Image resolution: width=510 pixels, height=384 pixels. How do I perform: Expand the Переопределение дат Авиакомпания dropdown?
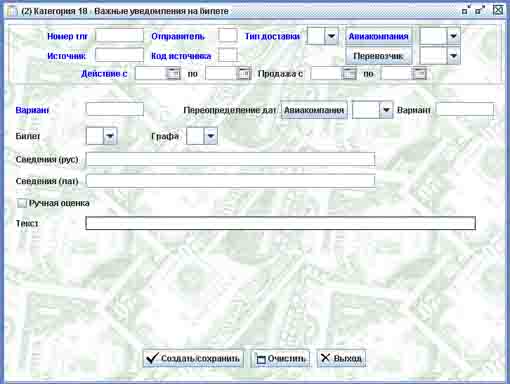(386, 110)
